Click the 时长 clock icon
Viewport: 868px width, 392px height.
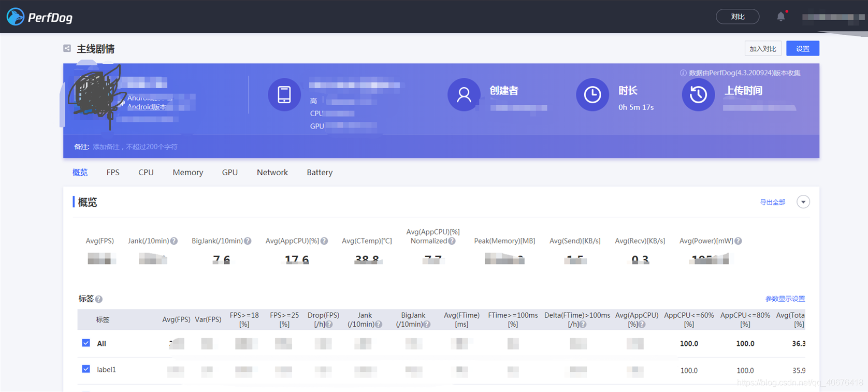[592, 95]
